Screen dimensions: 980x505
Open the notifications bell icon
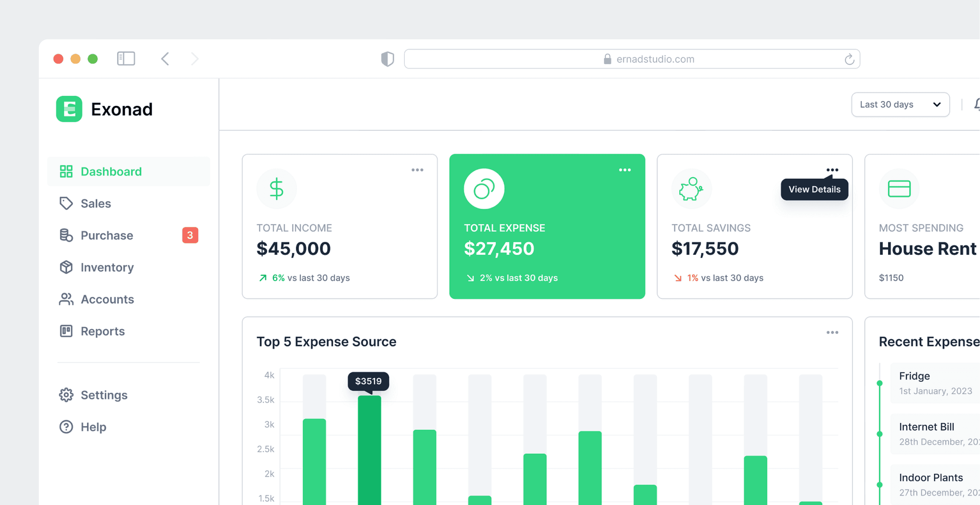977,104
